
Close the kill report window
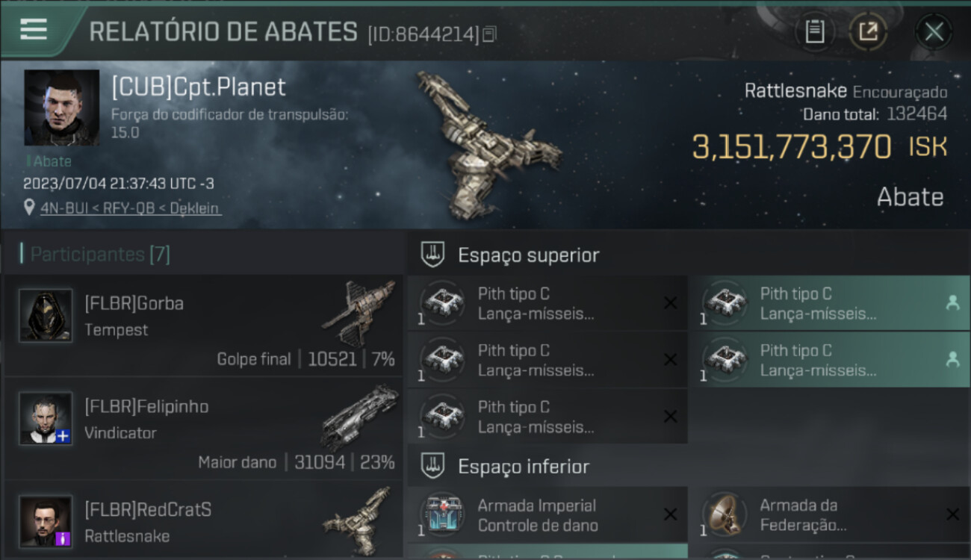click(x=934, y=31)
